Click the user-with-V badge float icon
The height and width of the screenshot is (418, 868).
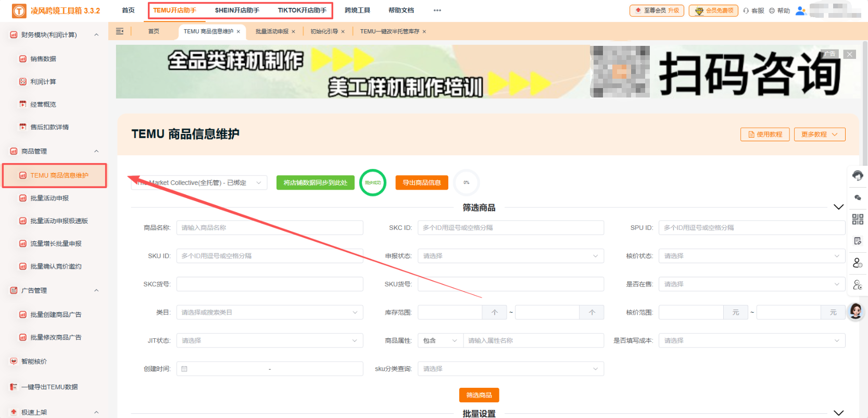(x=858, y=285)
